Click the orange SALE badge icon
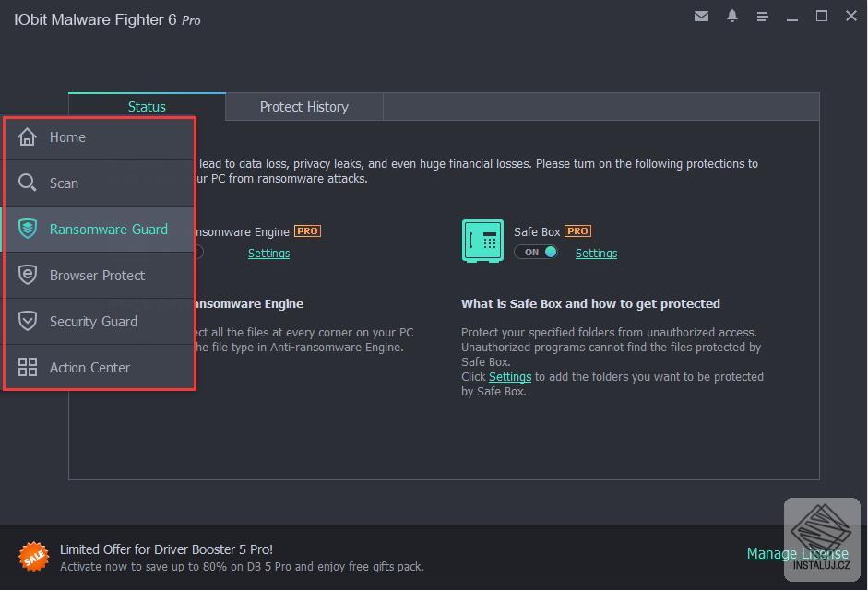The height and width of the screenshot is (590, 868). pos(33,556)
